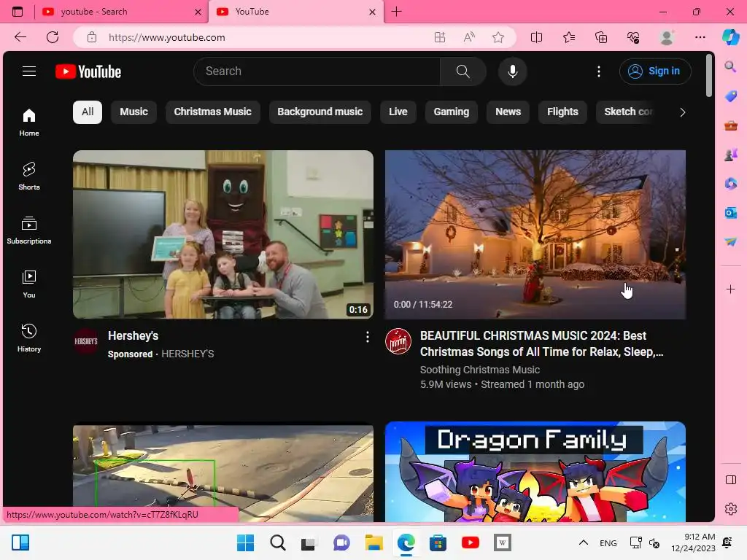Open Outlook in Edge sidebar

730,213
